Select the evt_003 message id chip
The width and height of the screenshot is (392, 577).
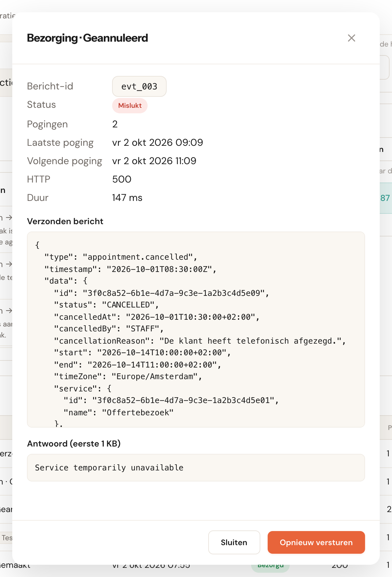point(139,86)
